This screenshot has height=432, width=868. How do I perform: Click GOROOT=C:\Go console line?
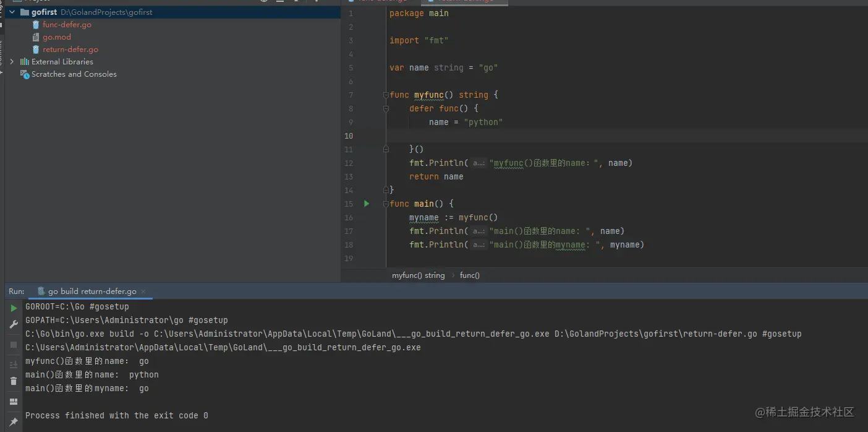77,307
